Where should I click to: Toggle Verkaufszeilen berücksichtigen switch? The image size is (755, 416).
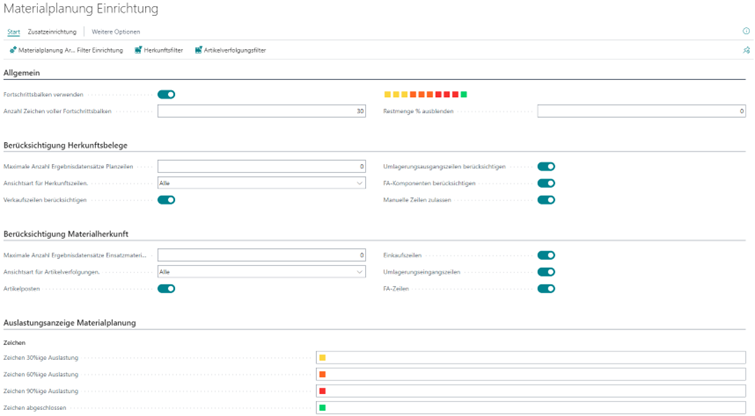point(166,200)
